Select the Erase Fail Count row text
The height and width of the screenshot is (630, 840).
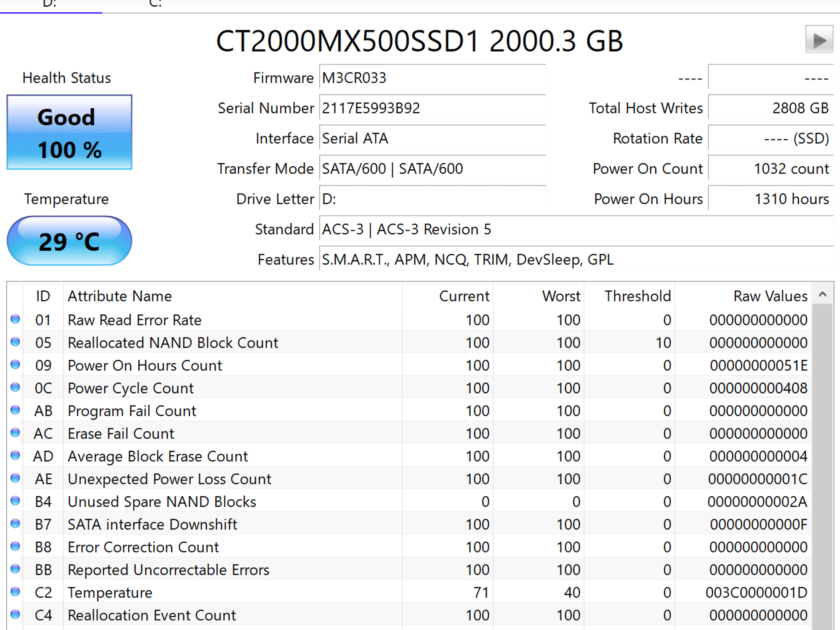pyautogui.click(x=121, y=434)
